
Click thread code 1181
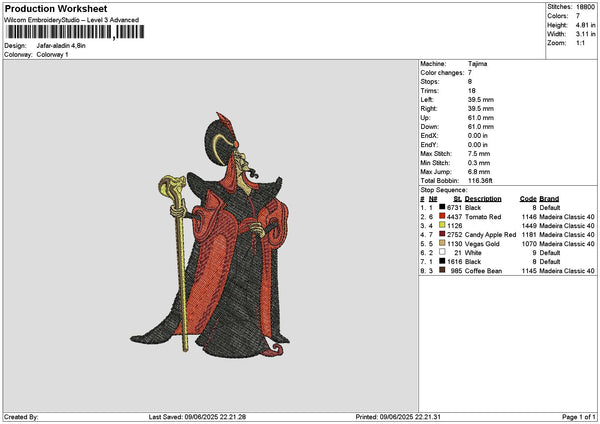[x=529, y=235]
